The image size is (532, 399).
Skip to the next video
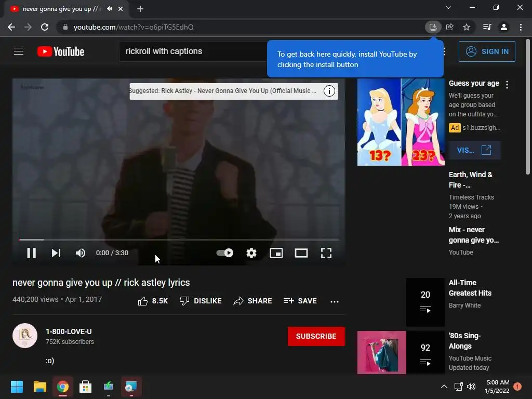point(56,253)
